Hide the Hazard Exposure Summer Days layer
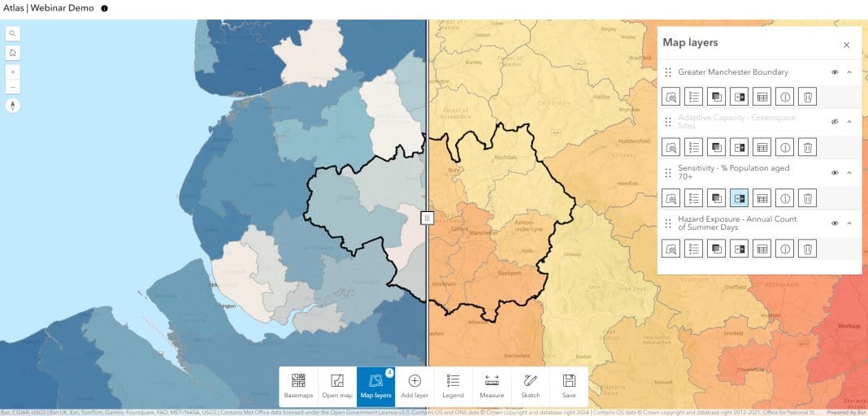868x416 pixels. point(835,223)
